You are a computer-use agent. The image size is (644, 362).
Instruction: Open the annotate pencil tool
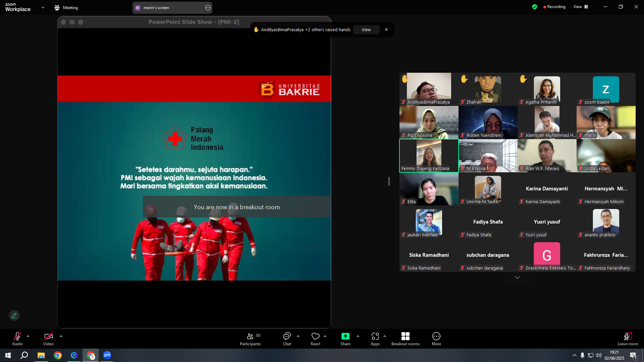click(14, 315)
